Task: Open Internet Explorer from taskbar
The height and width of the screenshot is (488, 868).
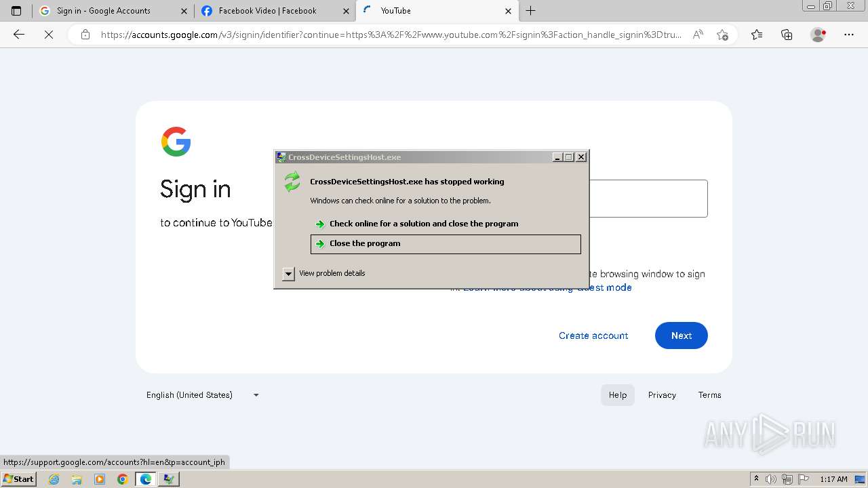Action: coord(54,479)
